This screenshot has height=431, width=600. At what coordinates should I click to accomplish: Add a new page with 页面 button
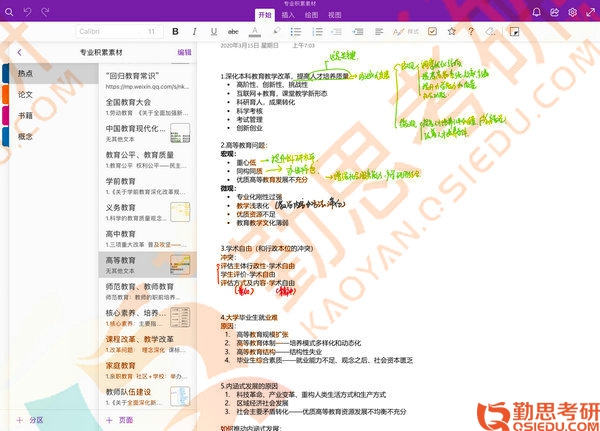(x=120, y=420)
